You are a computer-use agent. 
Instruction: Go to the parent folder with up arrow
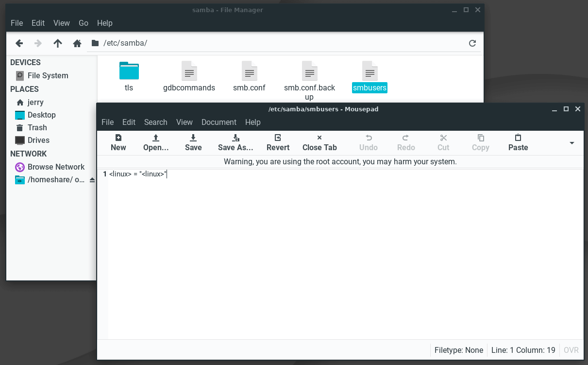pyautogui.click(x=58, y=43)
